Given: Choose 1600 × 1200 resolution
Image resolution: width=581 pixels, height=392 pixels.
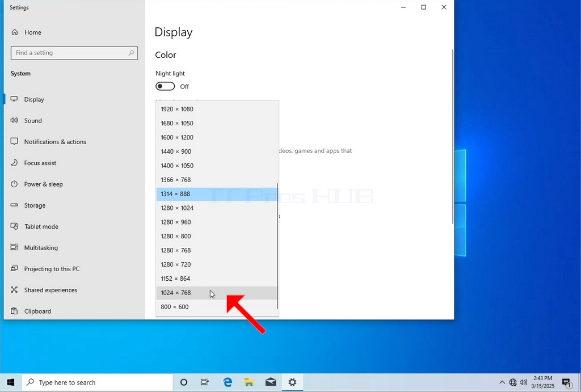Looking at the screenshot, I should [x=217, y=137].
